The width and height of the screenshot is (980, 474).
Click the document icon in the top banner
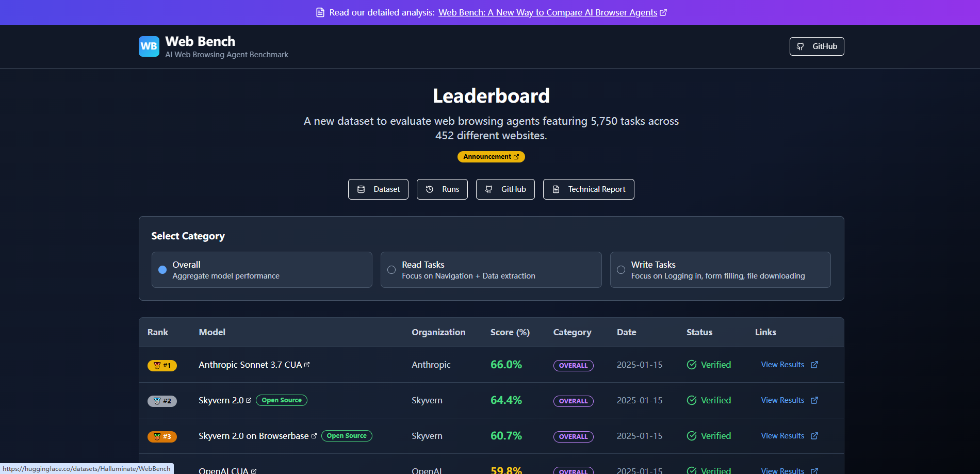[x=320, y=12]
